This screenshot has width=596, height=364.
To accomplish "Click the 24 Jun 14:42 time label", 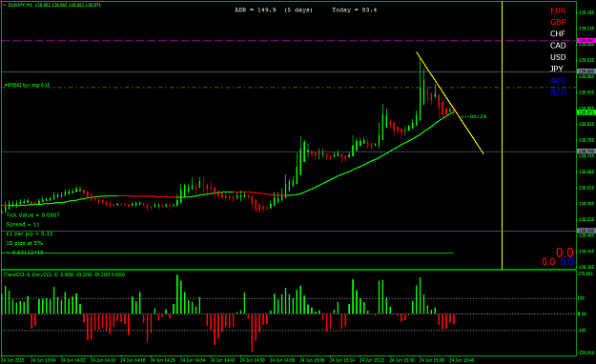I will pos(222,360).
